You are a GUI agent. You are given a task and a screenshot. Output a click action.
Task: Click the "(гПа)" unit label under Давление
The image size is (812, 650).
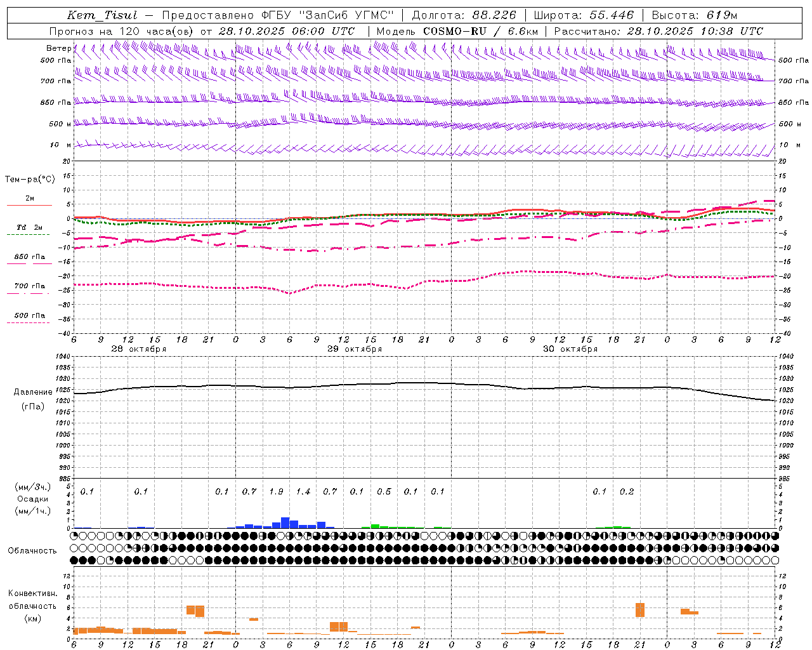point(33,407)
